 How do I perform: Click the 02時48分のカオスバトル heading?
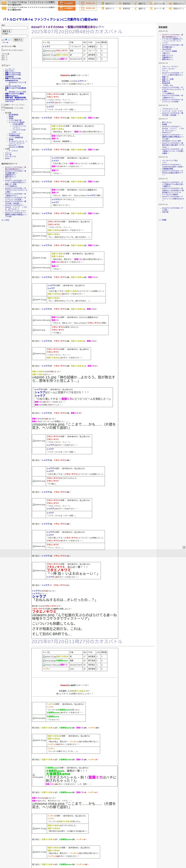pyautogui.click(x=77, y=32)
